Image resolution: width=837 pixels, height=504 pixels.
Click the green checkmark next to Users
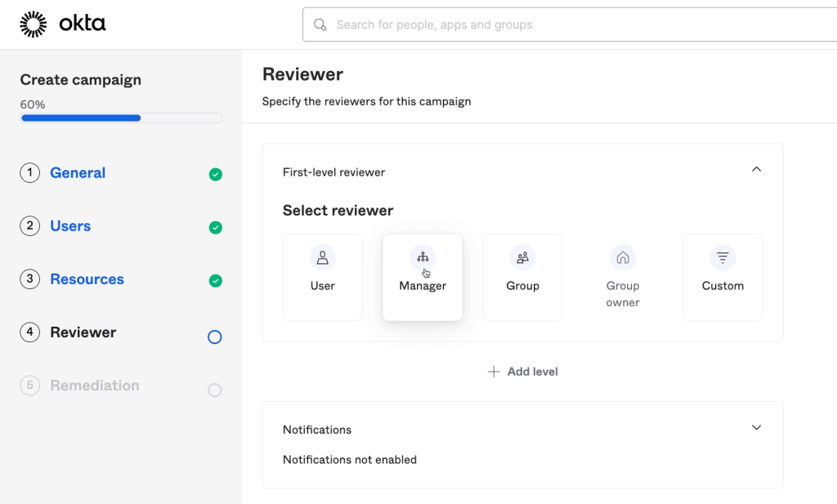click(x=215, y=227)
